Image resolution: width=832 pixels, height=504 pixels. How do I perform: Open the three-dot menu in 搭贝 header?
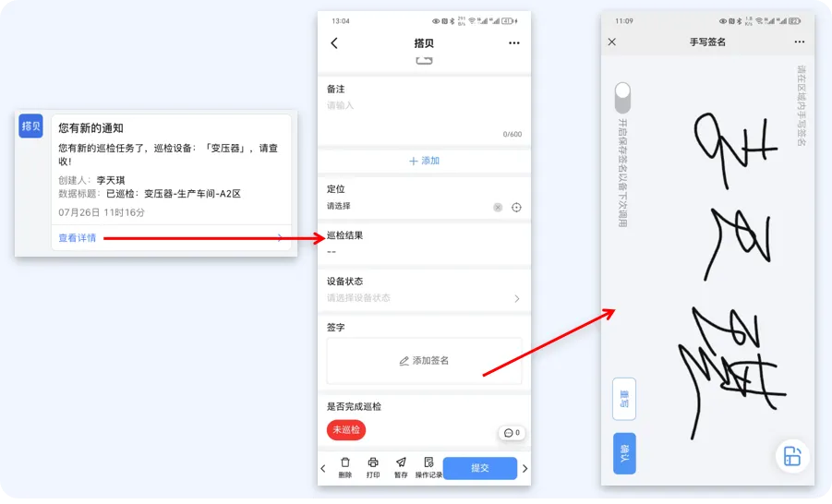pos(514,43)
